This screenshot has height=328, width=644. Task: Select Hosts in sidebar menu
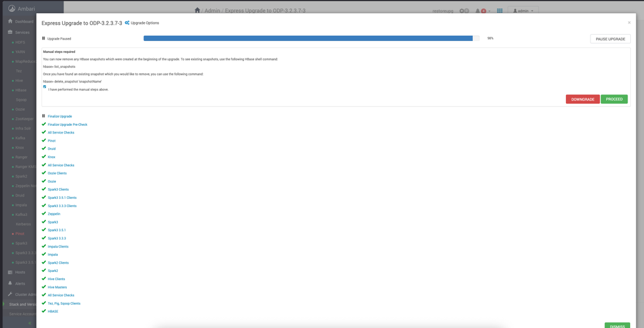[x=20, y=272]
